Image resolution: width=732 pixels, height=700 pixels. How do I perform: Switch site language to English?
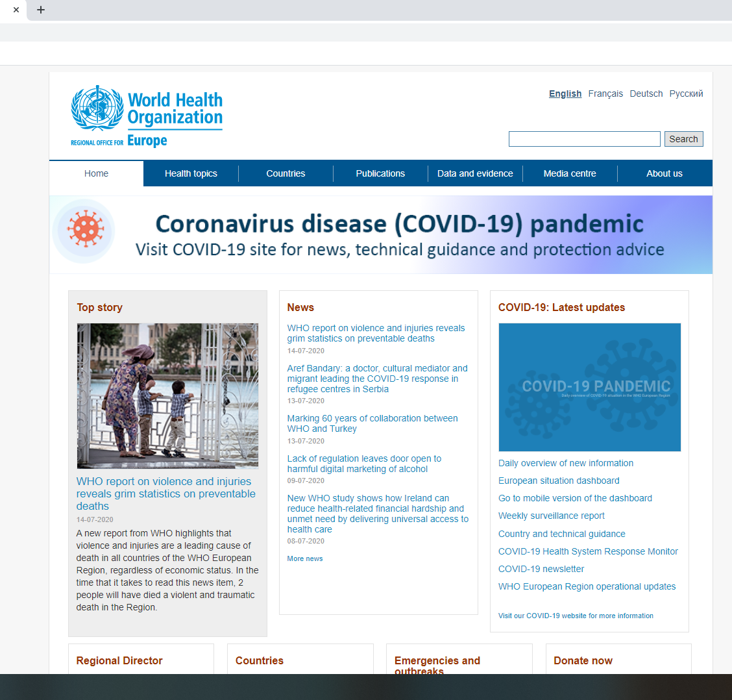point(565,94)
